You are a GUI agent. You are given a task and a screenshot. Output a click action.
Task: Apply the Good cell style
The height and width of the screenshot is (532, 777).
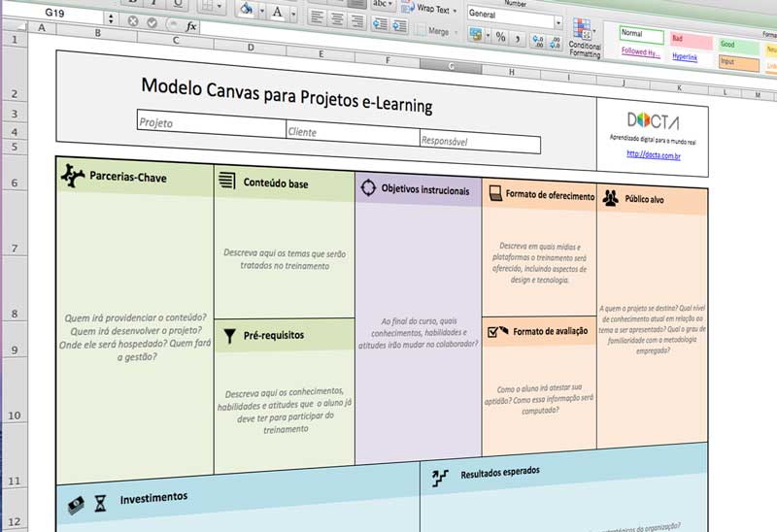[x=738, y=45]
